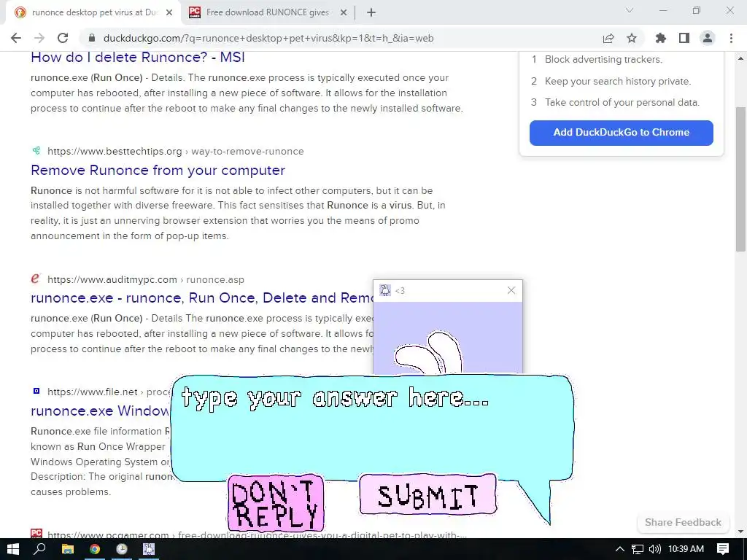This screenshot has width=747, height=560.
Task: Click the type your answer here field
Action: pyautogui.click(x=371, y=427)
